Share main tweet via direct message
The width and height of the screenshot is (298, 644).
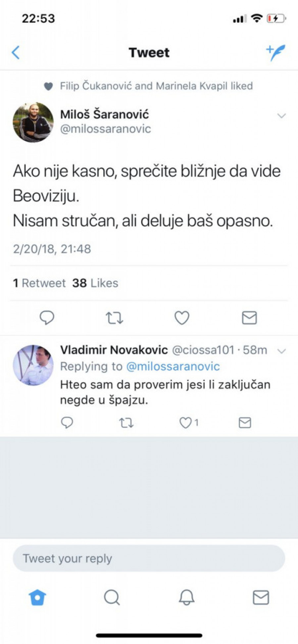(x=249, y=318)
